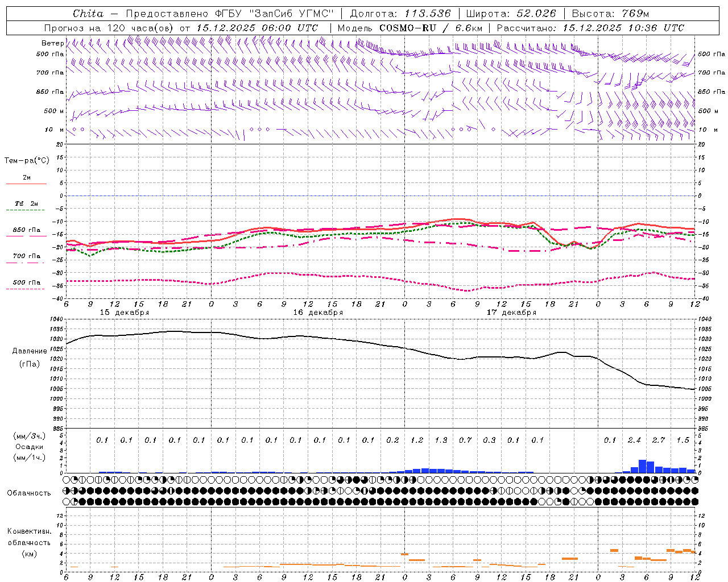The image size is (728, 582).
Task: Click the model label COSMO-RU / 6.6км
Action: 431,28
